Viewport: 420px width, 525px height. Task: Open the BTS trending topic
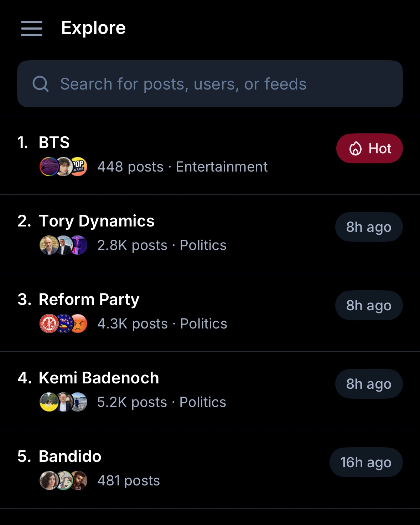(x=54, y=142)
